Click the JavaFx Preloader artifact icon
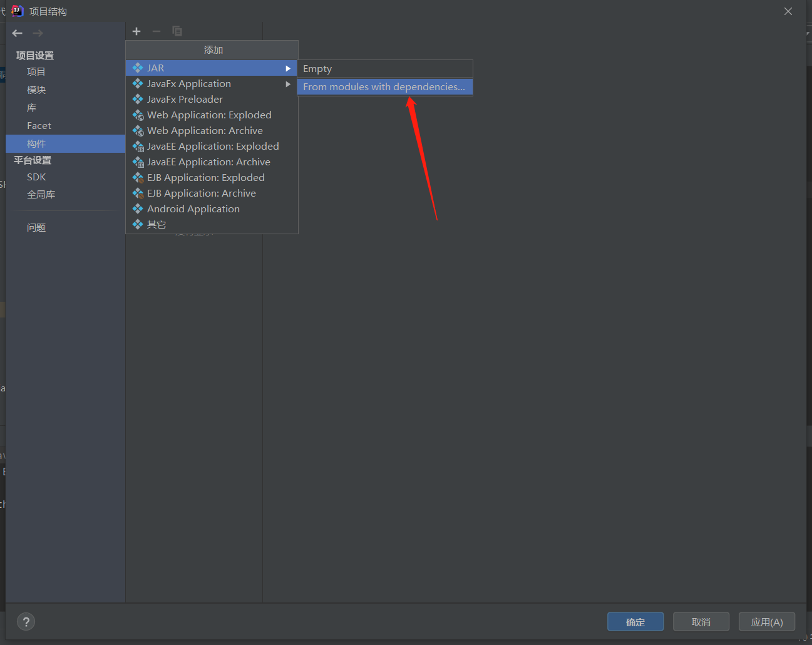This screenshot has width=812, height=645. [x=138, y=99]
